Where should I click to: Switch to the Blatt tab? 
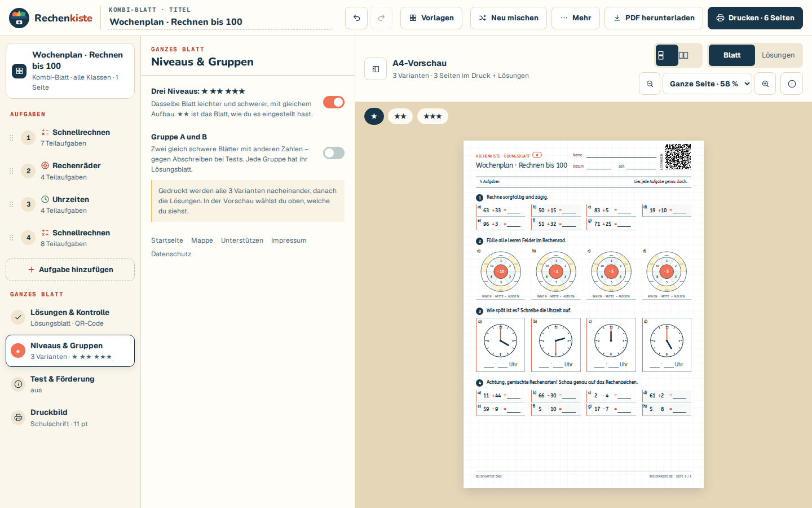click(732, 55)
